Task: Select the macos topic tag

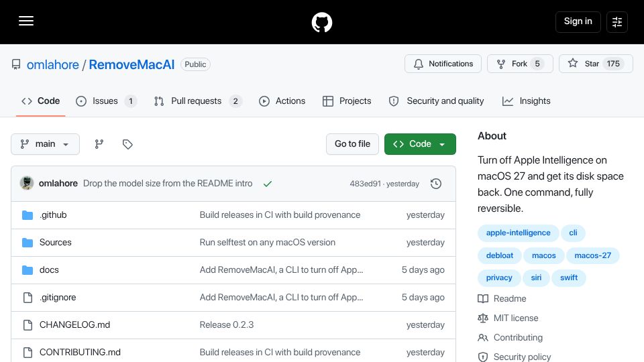Action: [x=544, y=255]
